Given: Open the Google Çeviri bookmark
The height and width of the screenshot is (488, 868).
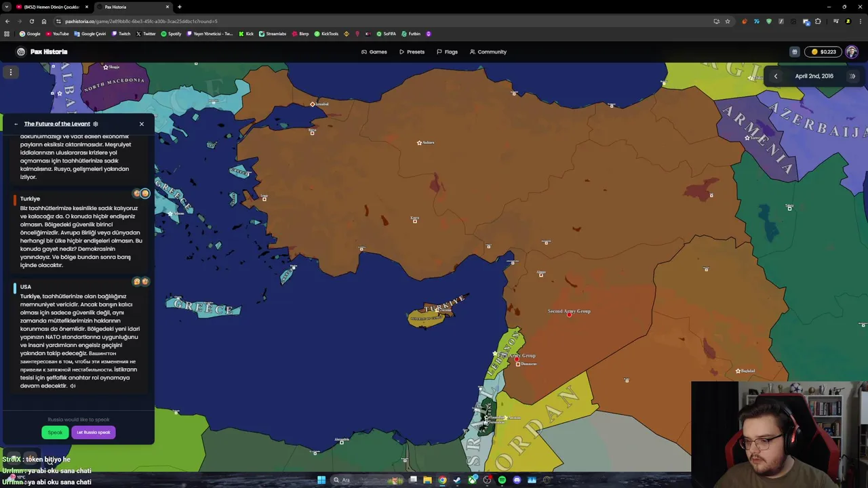Looking at the screenshot, I should (90, 33).
